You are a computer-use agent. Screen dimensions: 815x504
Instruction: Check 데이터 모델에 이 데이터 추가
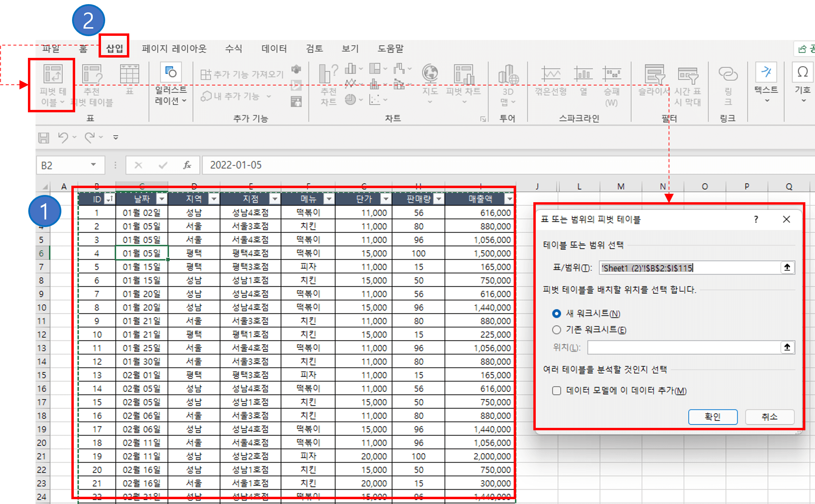pyautogui.click(x=556, y=391)
